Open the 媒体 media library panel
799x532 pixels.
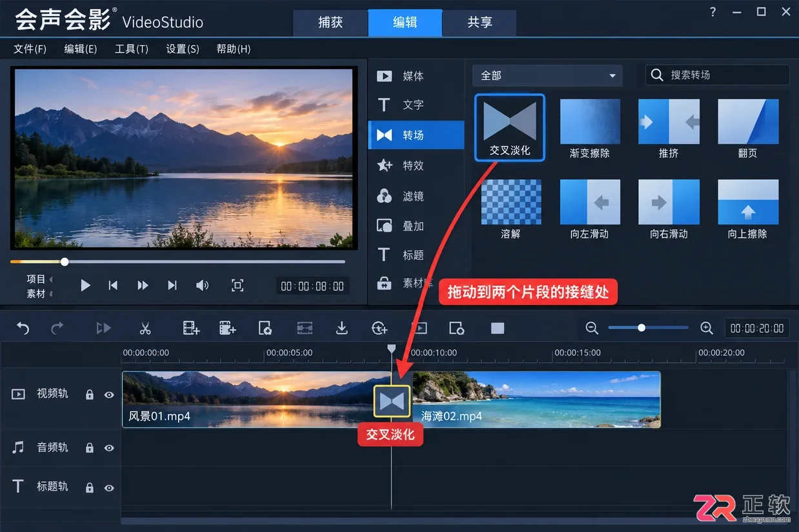point(416,76)
